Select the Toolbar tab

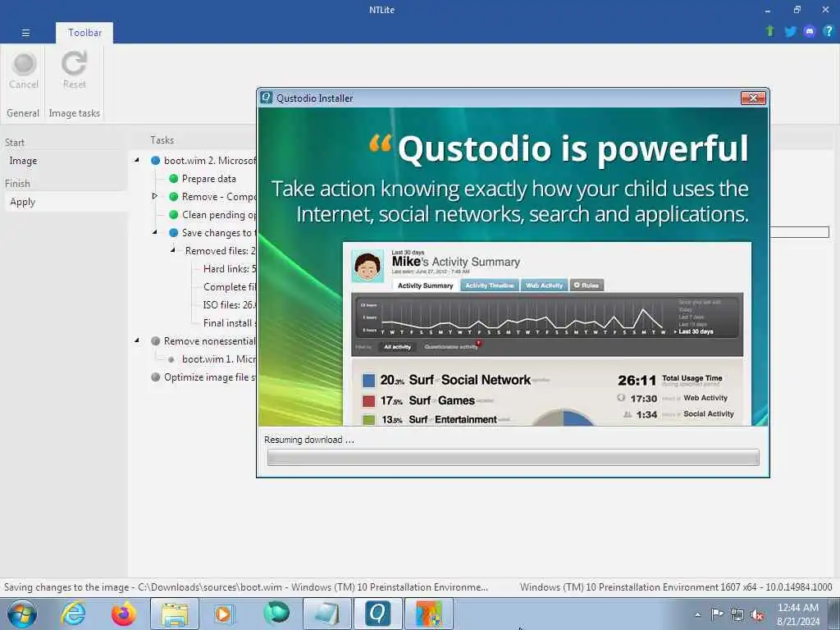click(84, 33)
